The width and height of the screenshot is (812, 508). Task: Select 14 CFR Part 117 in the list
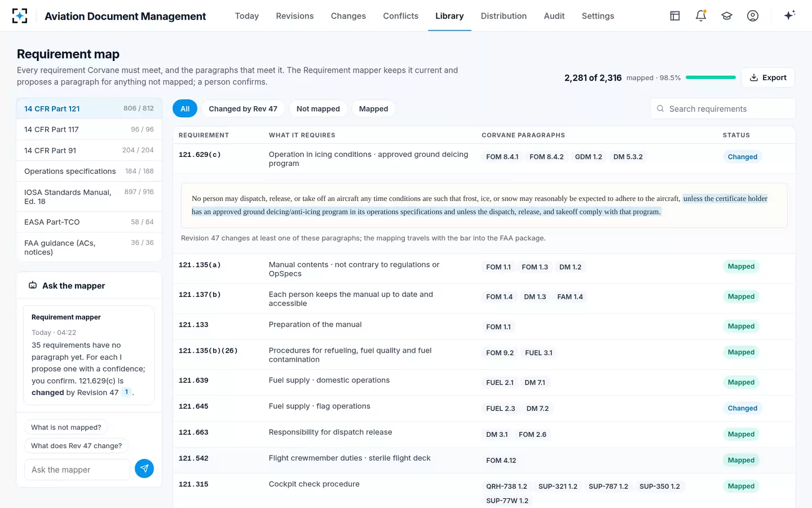coord(89,129)
